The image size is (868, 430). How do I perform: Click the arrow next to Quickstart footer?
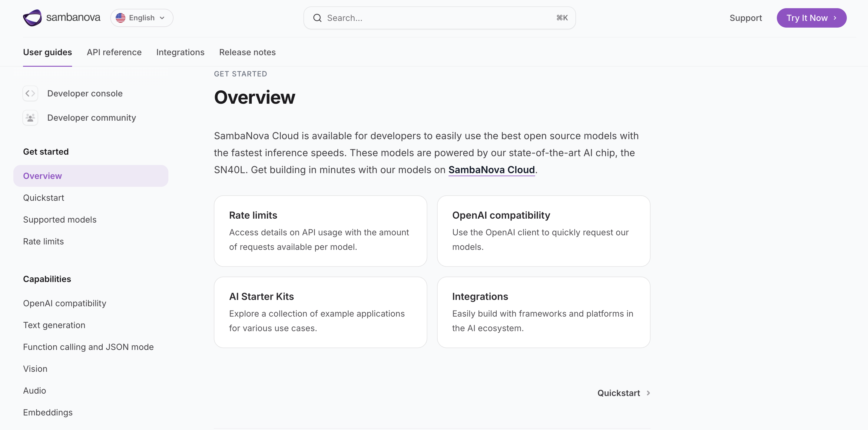coord(648,393)
